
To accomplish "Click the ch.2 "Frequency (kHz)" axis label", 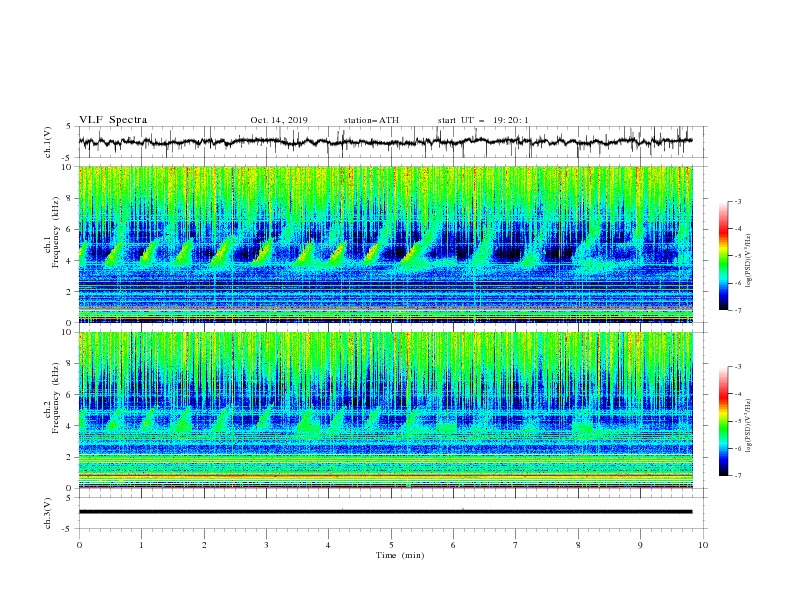I will point(56,398).
